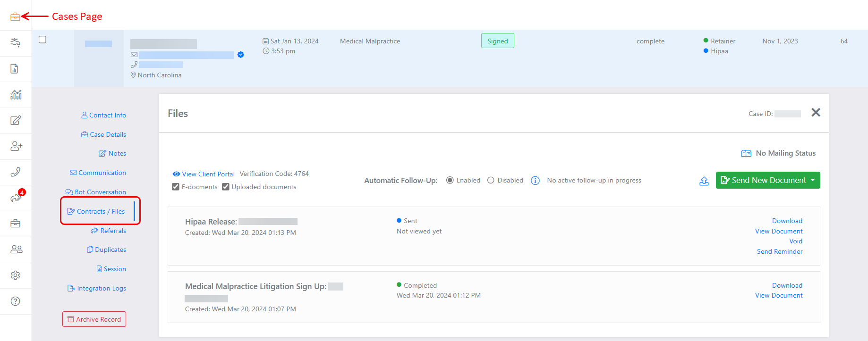Open the analytics chart sidebar icon
The height and width of the screenshot is (341, 868).
pyautogui.click(x=16, y=95)
